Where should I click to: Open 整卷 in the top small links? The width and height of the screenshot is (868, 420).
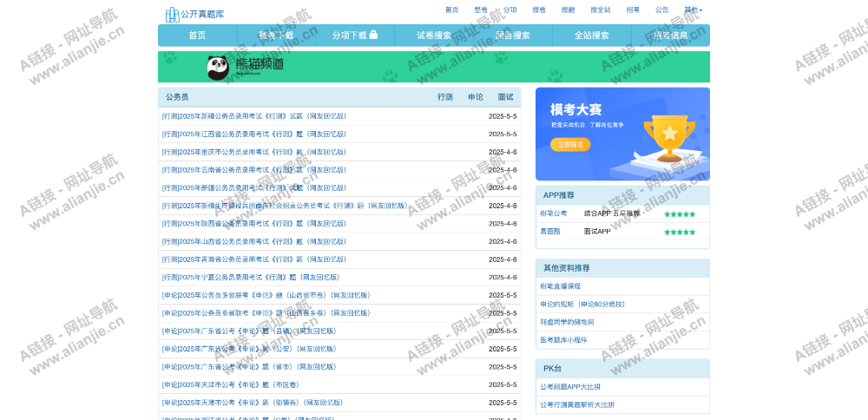point(481,10)
